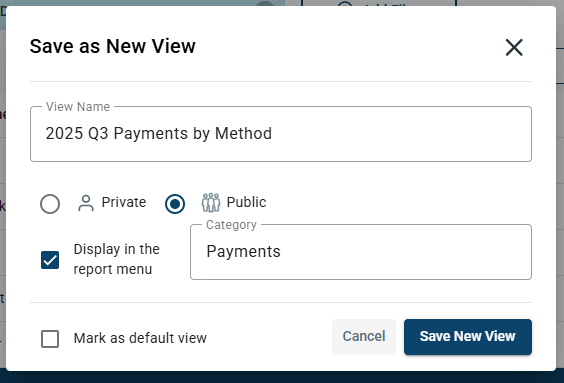
Task: Cancel saving the new view
Action: 364,337
